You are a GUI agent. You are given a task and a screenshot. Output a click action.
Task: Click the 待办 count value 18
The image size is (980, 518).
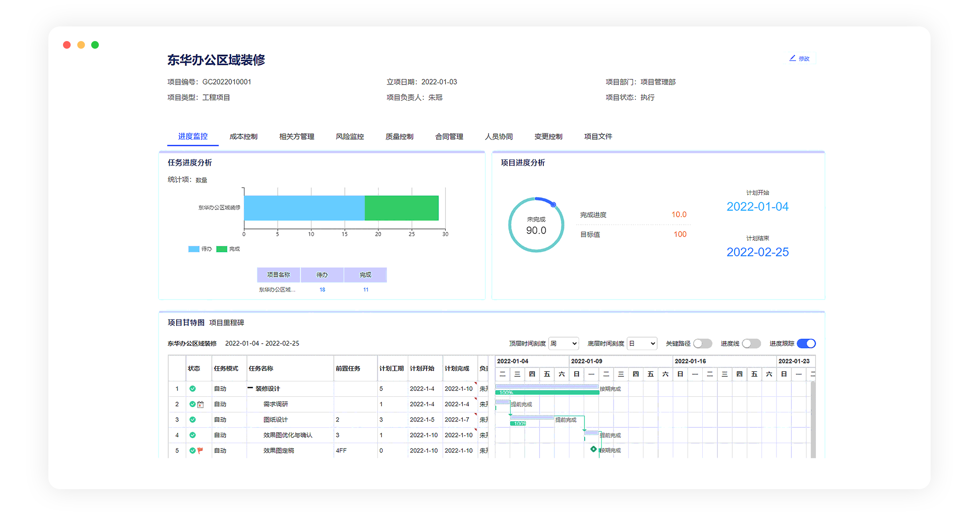point(322,290)
